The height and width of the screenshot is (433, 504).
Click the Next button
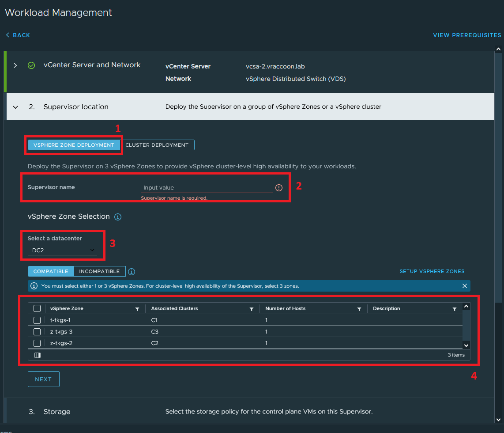[x=43, y=379]
